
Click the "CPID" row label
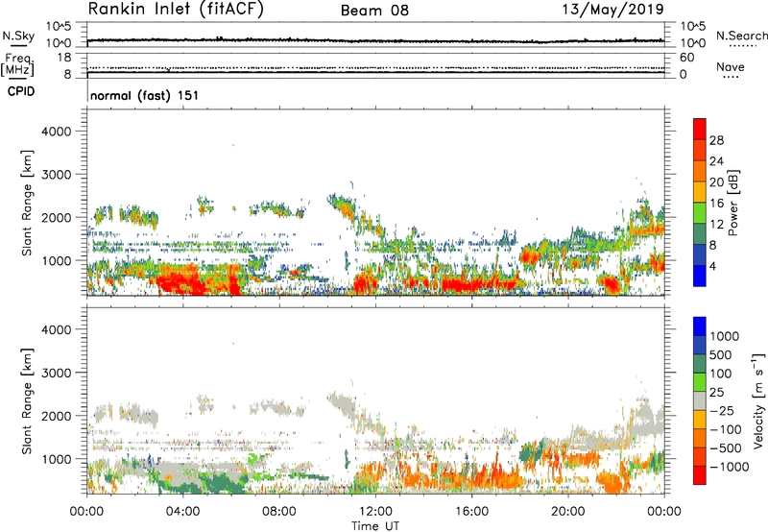point(21,91)
